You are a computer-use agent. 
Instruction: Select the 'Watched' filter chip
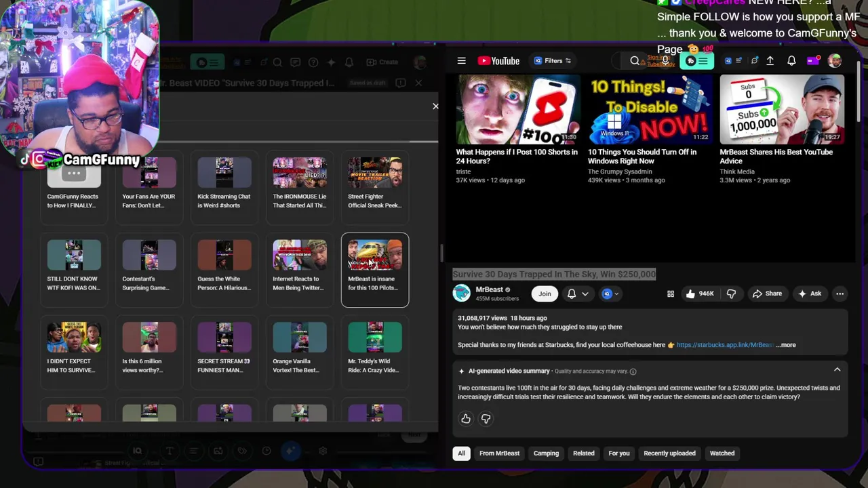click(x=722, y=453)
